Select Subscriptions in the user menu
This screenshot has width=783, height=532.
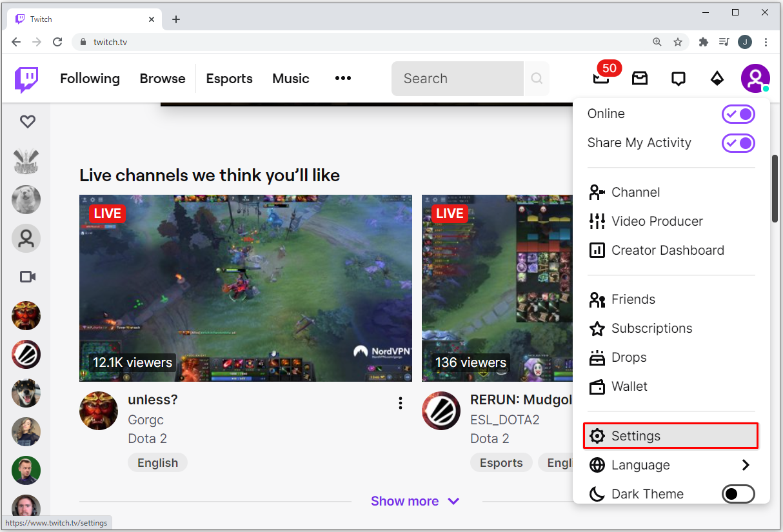671,328
